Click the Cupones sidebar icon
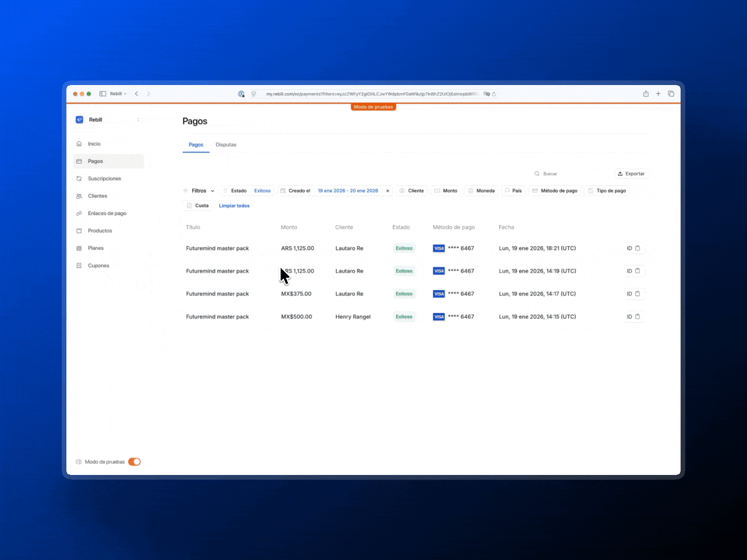Viewport: 747px width, 560px height. [x=79, y=265]
